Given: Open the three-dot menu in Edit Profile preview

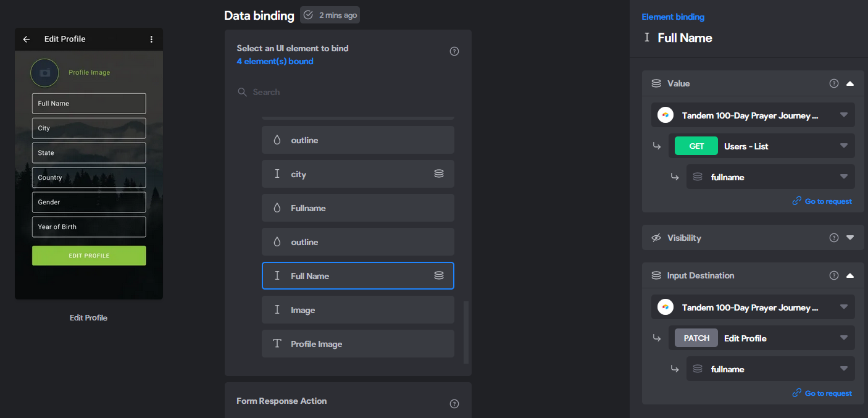Looking at the screenshot, I should (x=152, y=40).
